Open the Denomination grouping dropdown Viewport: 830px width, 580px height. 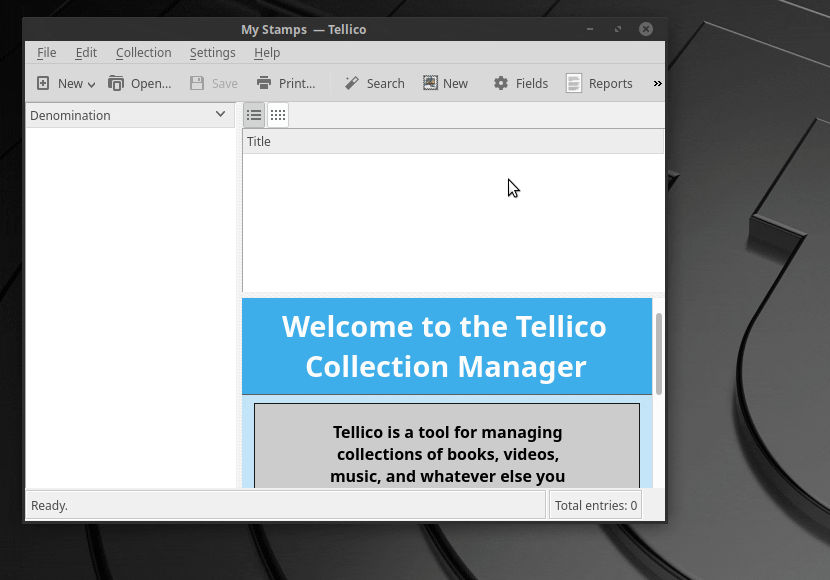(130, 115)
